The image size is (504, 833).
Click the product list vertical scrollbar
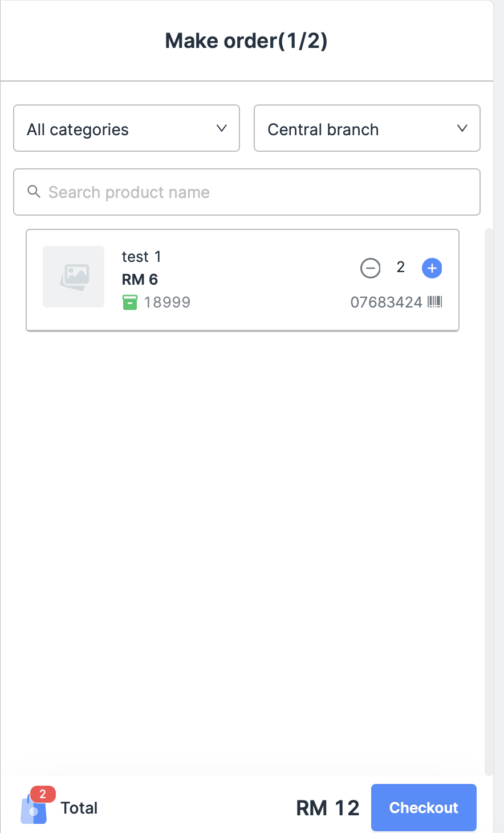click(489, 502)
